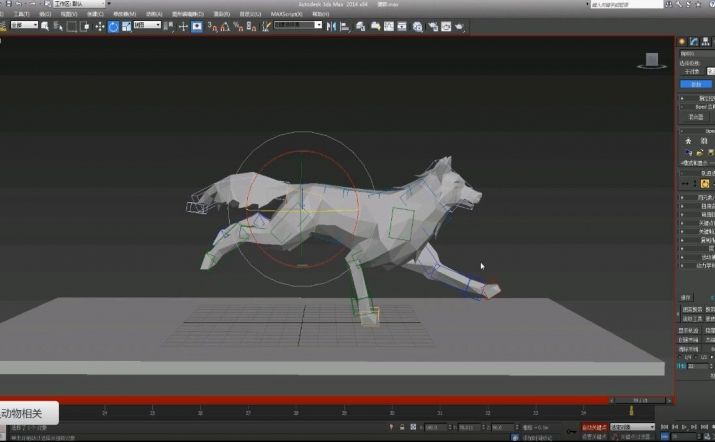Image resolution: width=715 pixels, height=442 pixels.
Task: Toggle the selection lock icon
Action: (402, 427)
